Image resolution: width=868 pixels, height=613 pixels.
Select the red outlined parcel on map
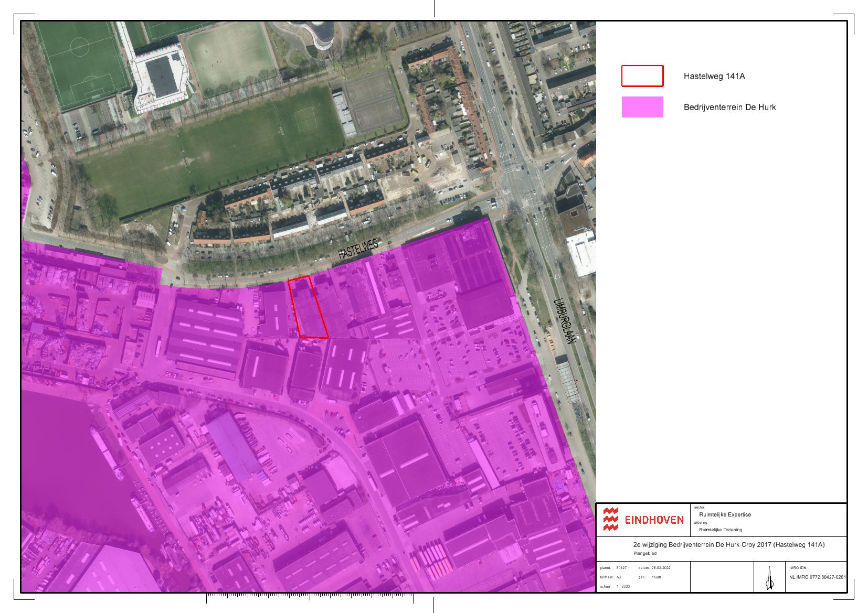tap(309, 308)
